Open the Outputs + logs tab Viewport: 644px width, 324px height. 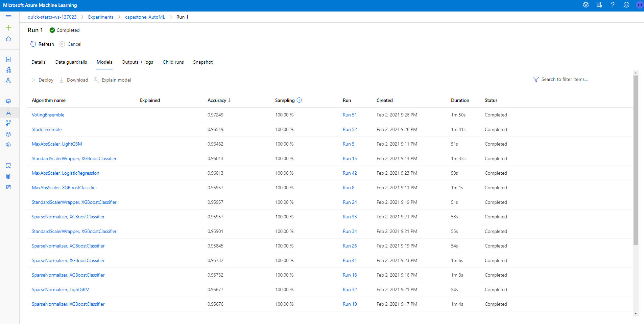point(137,62)
